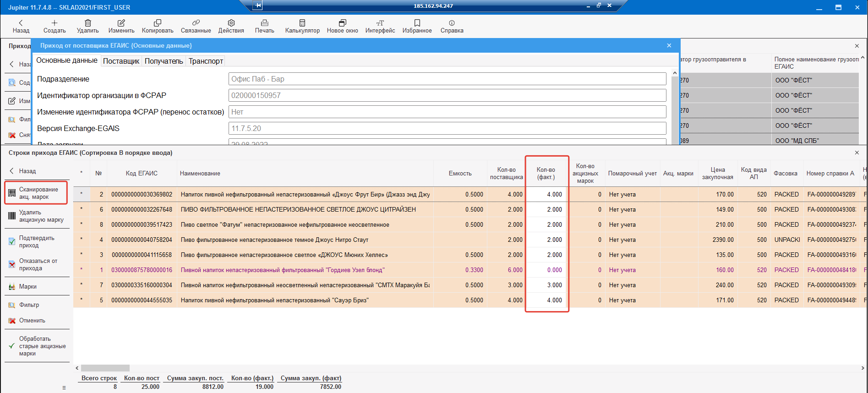Click Отказаться от прихода

(x=36, y=264)
